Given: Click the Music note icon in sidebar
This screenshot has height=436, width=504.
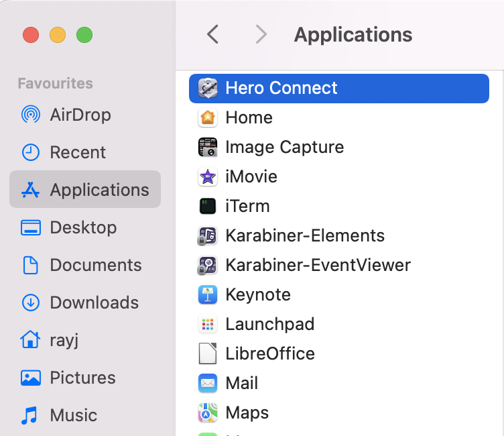Looking at the screenshot, I should [29, 415].
